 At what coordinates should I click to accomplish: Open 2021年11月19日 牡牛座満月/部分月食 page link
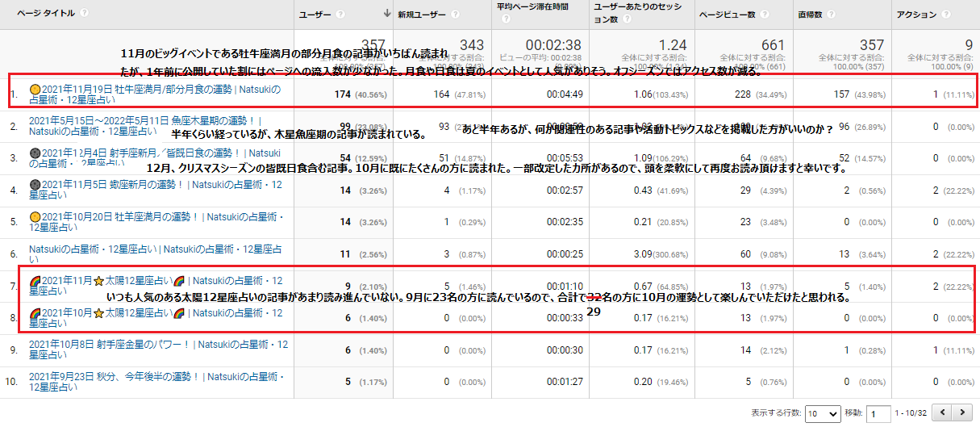[155, 94]
